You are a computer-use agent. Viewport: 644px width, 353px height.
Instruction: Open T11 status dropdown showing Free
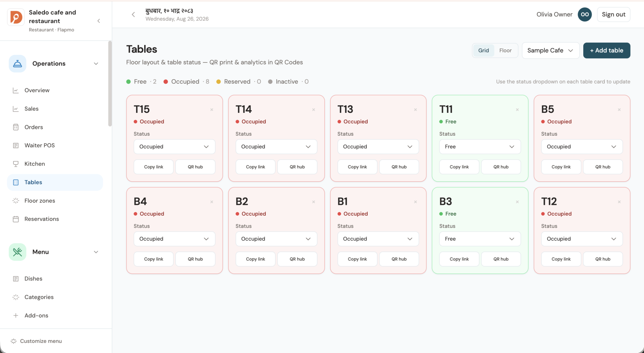coord(480,147)
